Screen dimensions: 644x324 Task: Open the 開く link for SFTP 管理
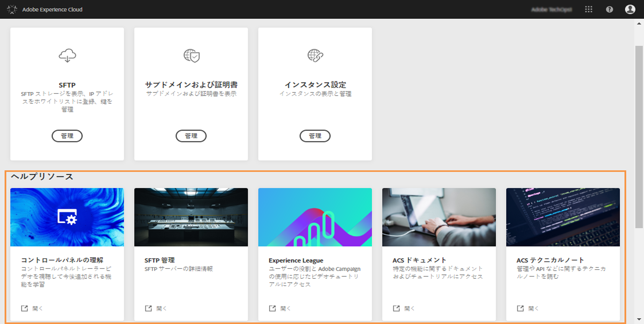(x=161, y=308)
